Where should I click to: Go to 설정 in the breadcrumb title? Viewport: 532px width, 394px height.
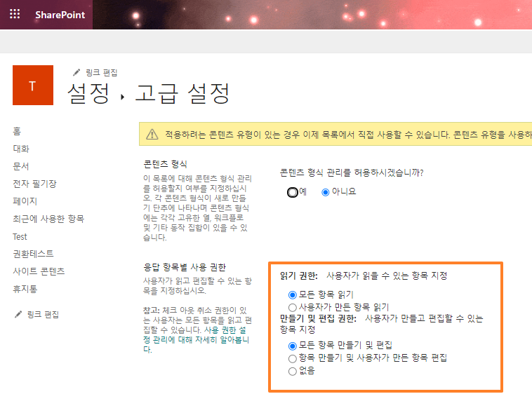(88, 93)
